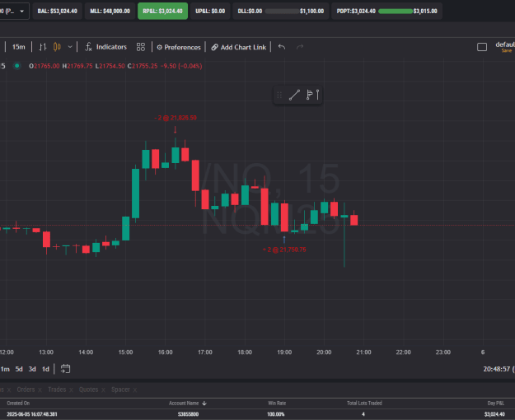Select the bar chart style icon
Image resolution: width=515 pixels, height=420 pixels.
(x=42, y=47)
